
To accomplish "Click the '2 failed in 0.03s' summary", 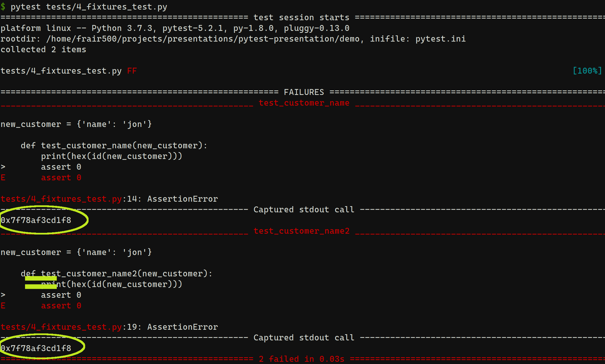I will [302, 359].
